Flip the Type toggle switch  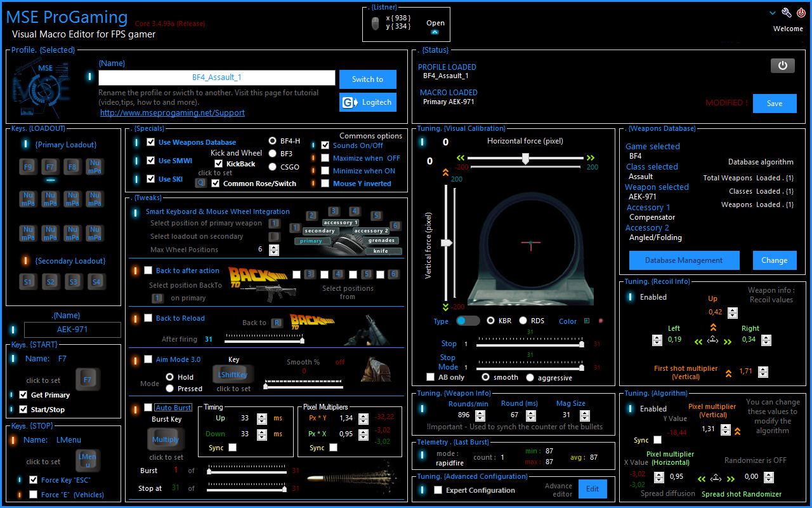tap(468, 321)
